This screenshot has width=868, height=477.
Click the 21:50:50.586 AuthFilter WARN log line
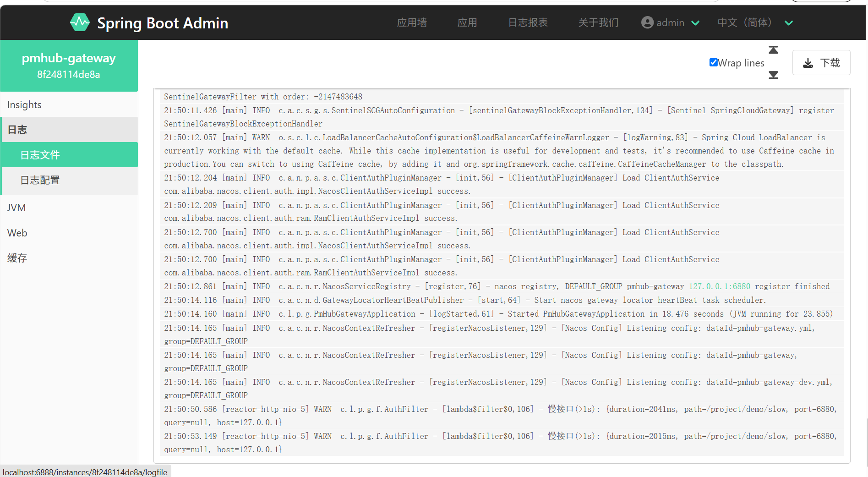pos(502,416)
